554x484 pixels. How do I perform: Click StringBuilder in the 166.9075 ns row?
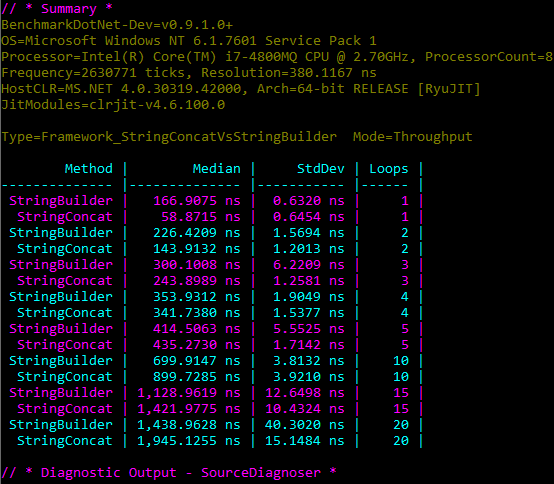click(61, 201)
